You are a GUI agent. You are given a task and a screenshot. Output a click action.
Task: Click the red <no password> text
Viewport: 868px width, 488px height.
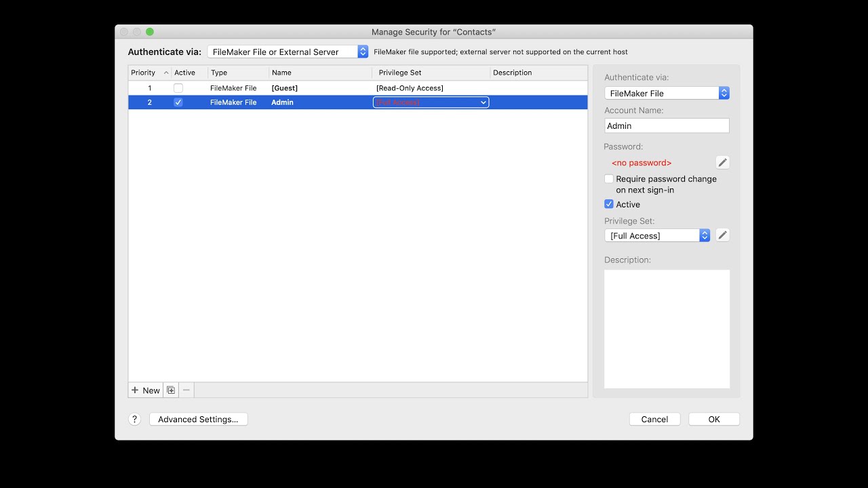[x=642, y=163]
